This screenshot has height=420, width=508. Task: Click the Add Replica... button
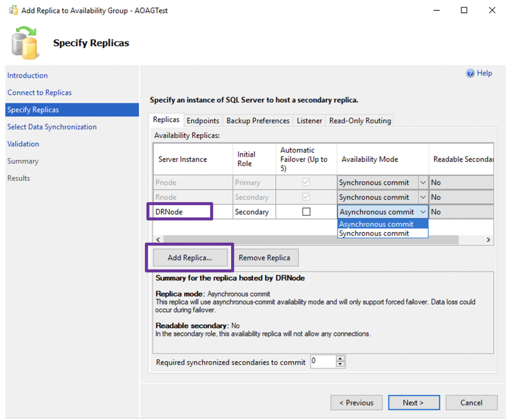190,258
